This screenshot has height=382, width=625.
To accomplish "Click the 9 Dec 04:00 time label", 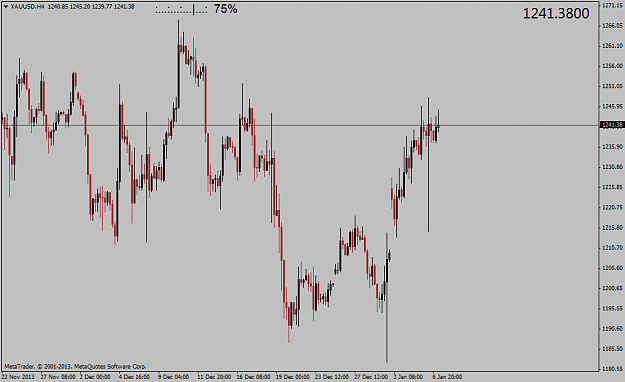I will click(173, 377).
